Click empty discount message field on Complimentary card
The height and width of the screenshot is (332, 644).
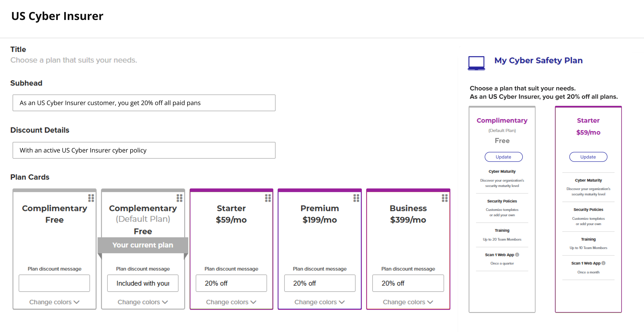(x=54, y=283)
